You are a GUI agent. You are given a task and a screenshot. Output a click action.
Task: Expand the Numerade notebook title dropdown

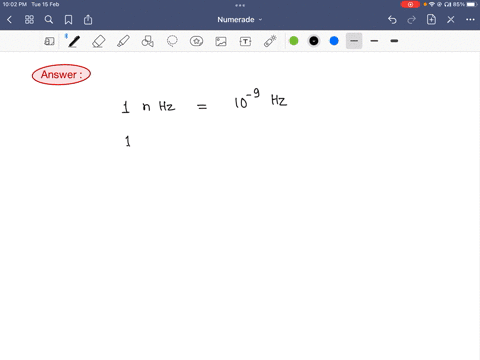tap(240, 20)
